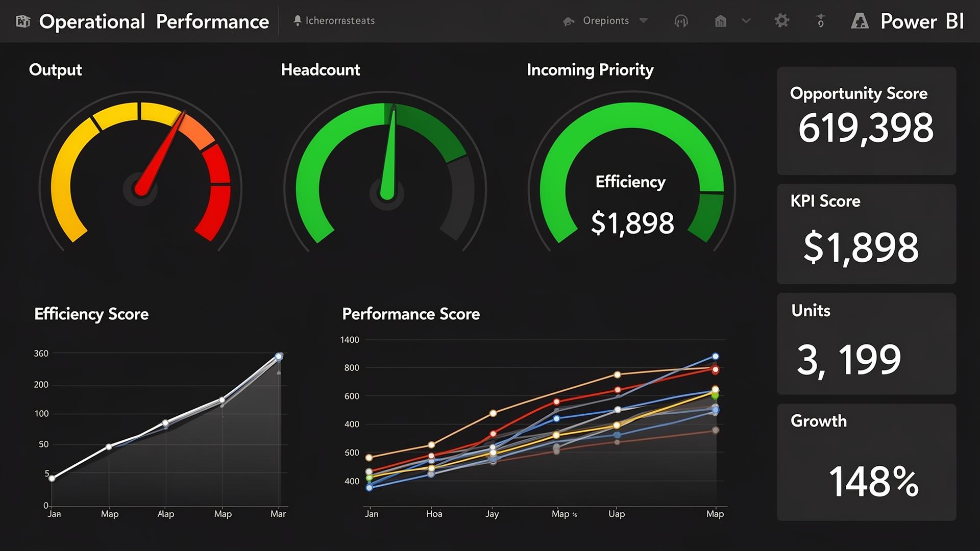Open the Icherorrasteats link in header
This screenshot has height=551, width=980.
340,21
